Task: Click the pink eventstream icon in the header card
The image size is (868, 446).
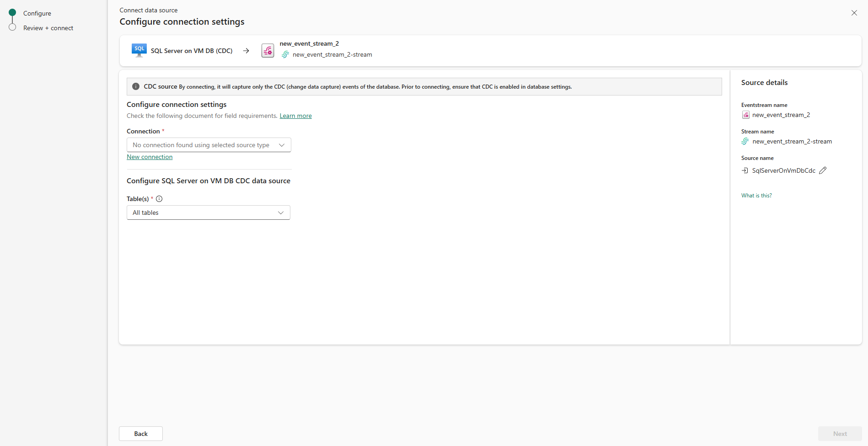Action: (x=268, y=50)
